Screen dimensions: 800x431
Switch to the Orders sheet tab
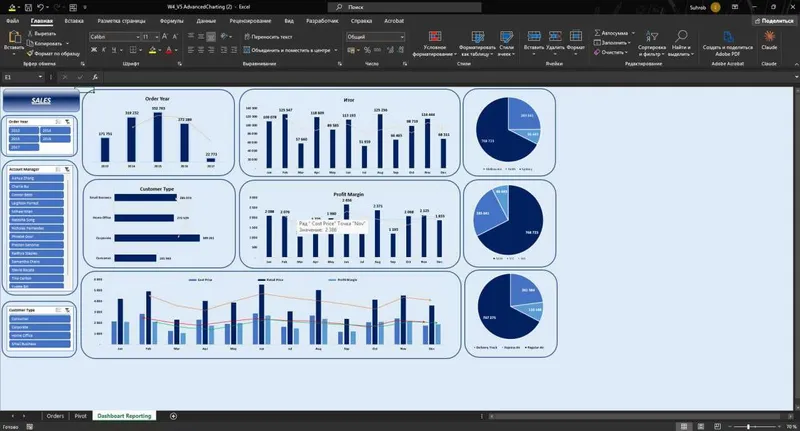[x=55, y=416]
